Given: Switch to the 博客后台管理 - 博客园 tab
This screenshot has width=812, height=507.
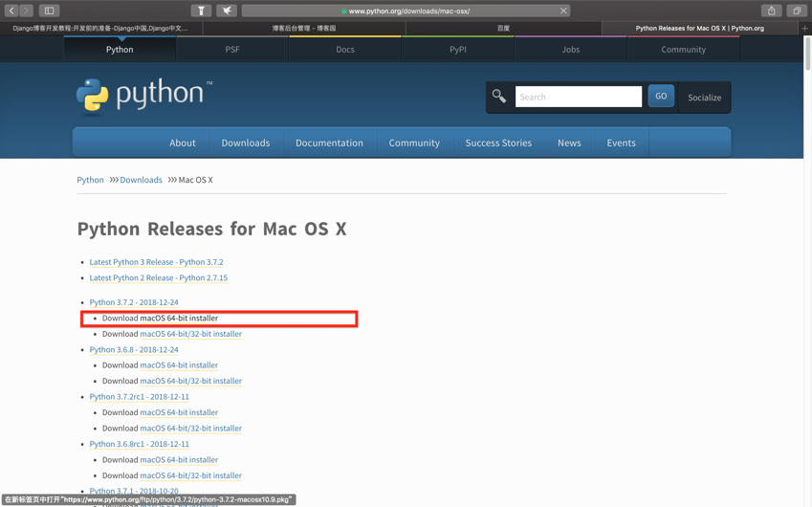Looking at the screenshot, I should pyautogui.click(x=304, y=29).
